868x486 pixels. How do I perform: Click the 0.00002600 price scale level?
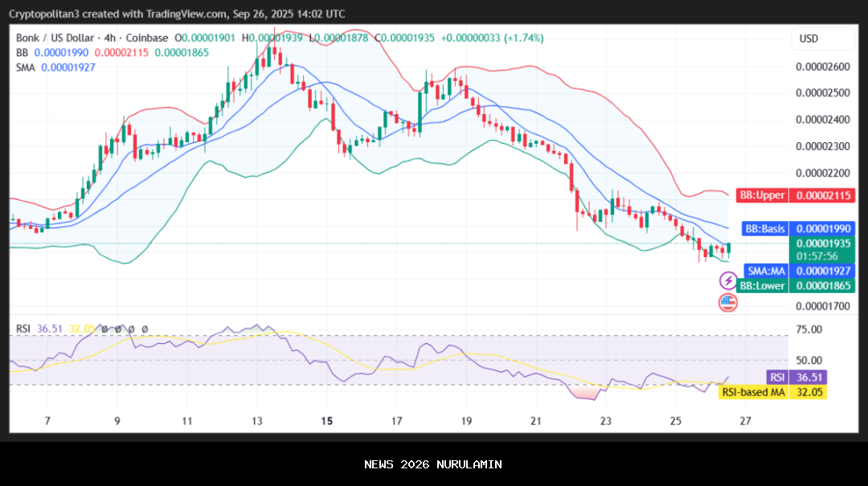point(822,67)
